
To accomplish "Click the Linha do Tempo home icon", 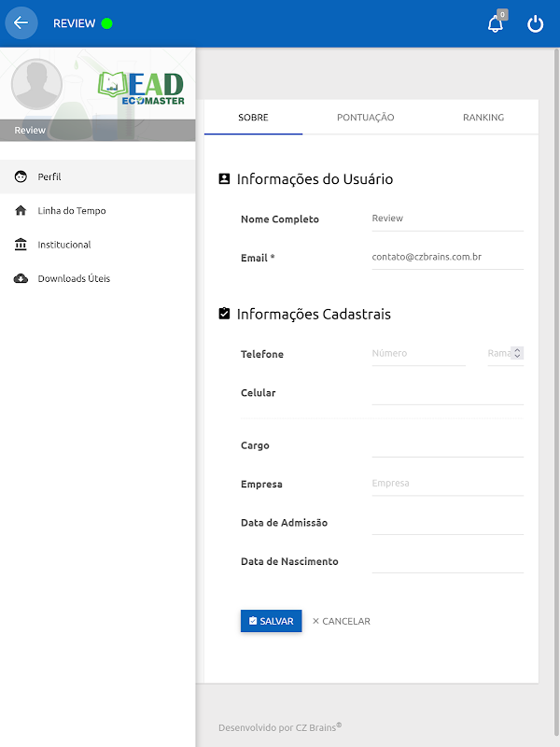I will coord(21,211).
